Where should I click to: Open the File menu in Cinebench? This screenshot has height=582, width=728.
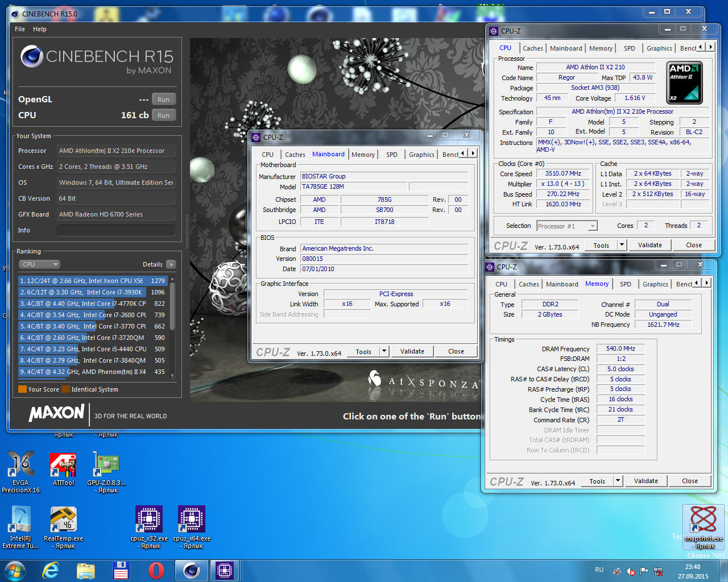click(20, 29)
